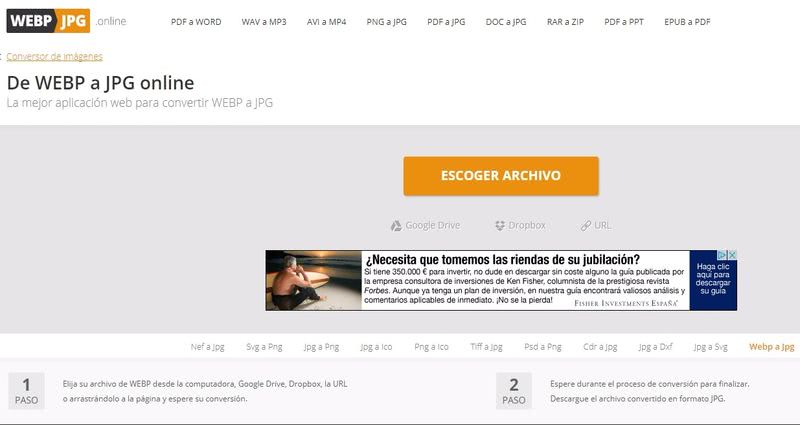
Task: Follow the Conversor de imágenes breadcrumb link
Action: point(55,57)
